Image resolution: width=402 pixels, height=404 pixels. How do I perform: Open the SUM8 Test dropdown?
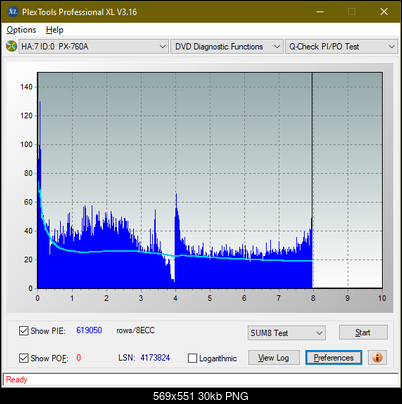(287, 333)
